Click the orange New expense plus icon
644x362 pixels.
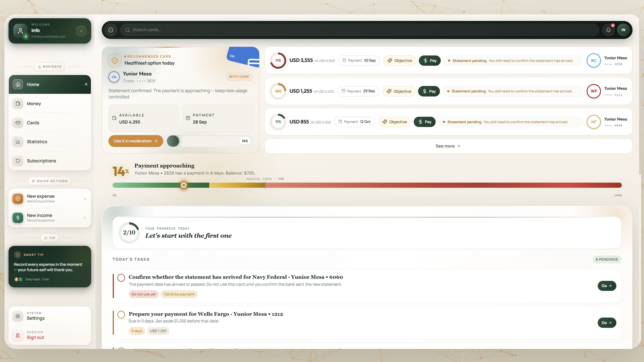[x=18, y=199]
